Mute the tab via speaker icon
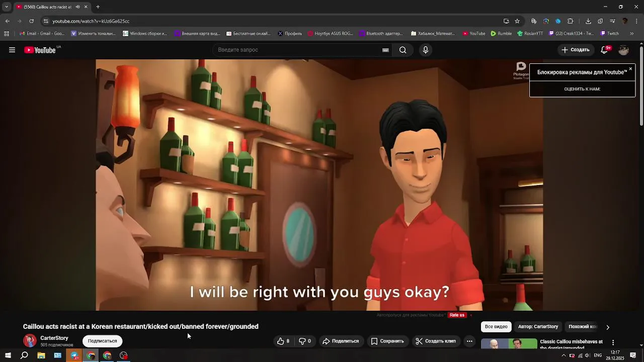The image size is (644, 362). pos(78,7)
